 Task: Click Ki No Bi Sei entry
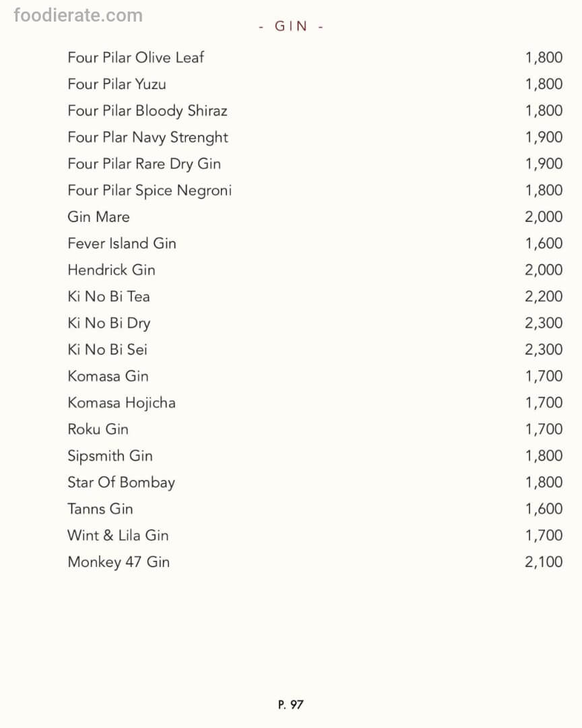[107, 350]
